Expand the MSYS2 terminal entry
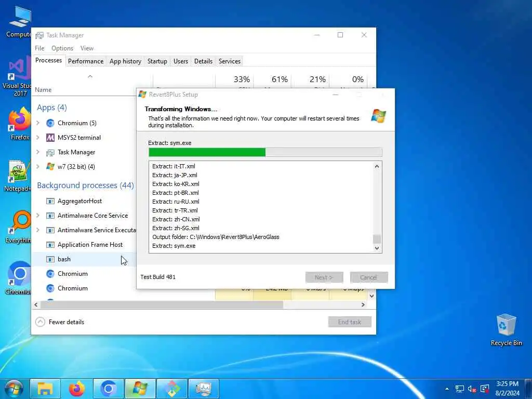The width and height of the screenshot is (532, 399). click(x=38, y=137)
